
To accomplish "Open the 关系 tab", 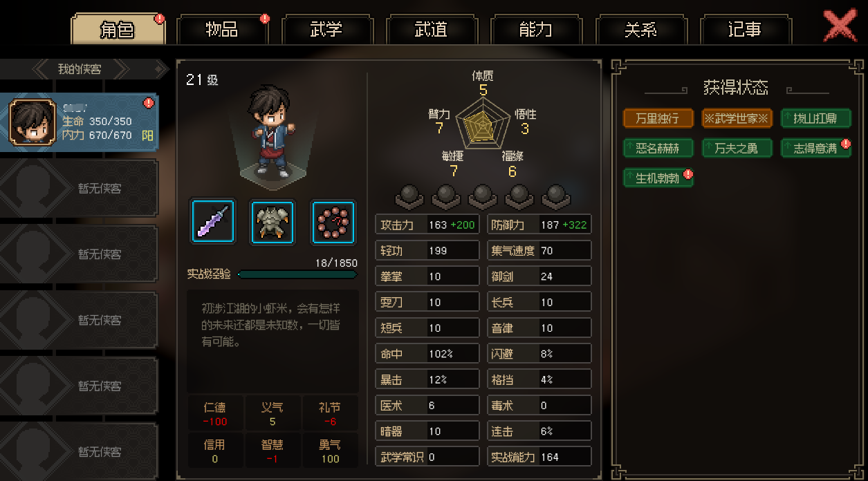I will 640,29.
